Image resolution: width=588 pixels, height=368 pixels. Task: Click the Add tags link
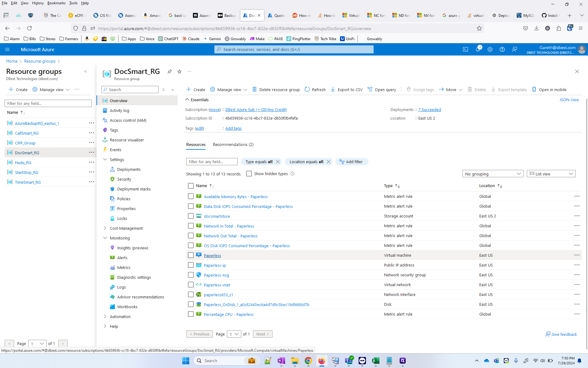point(233,128)
